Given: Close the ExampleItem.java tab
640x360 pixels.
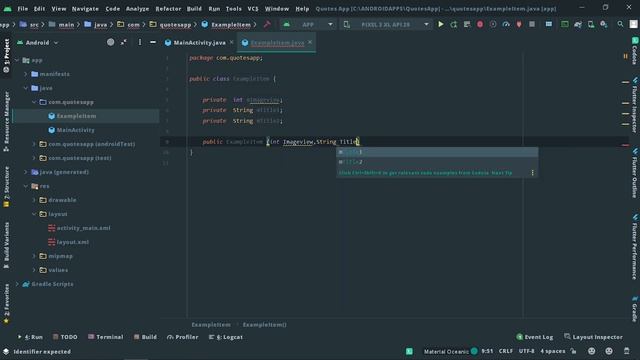Looking at the screenshot, I should [310, 42].
